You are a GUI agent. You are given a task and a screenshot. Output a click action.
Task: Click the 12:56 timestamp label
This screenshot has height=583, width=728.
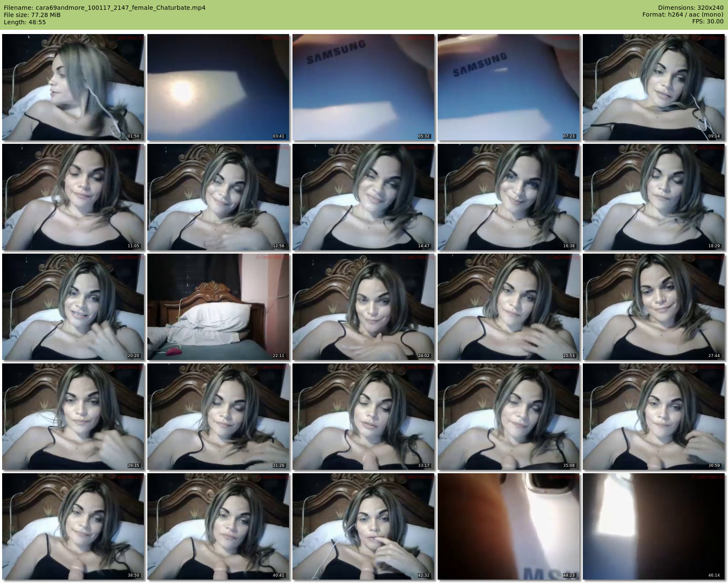278,246
